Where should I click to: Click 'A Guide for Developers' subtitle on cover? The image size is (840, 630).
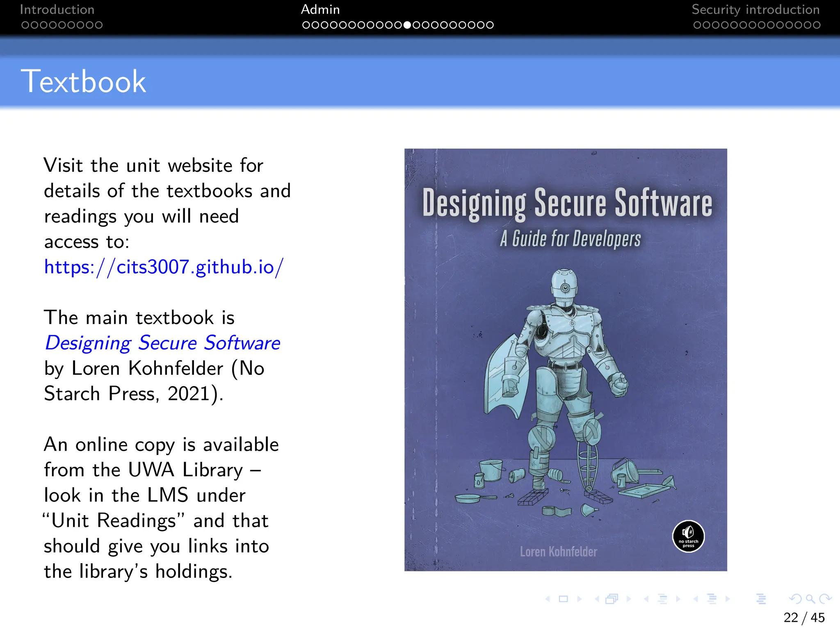tap(571, 239)
